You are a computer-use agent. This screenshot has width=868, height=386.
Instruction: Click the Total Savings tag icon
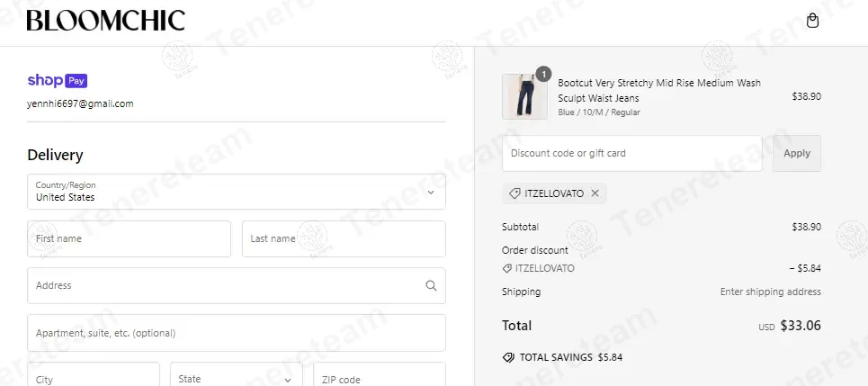pos(508,357)
